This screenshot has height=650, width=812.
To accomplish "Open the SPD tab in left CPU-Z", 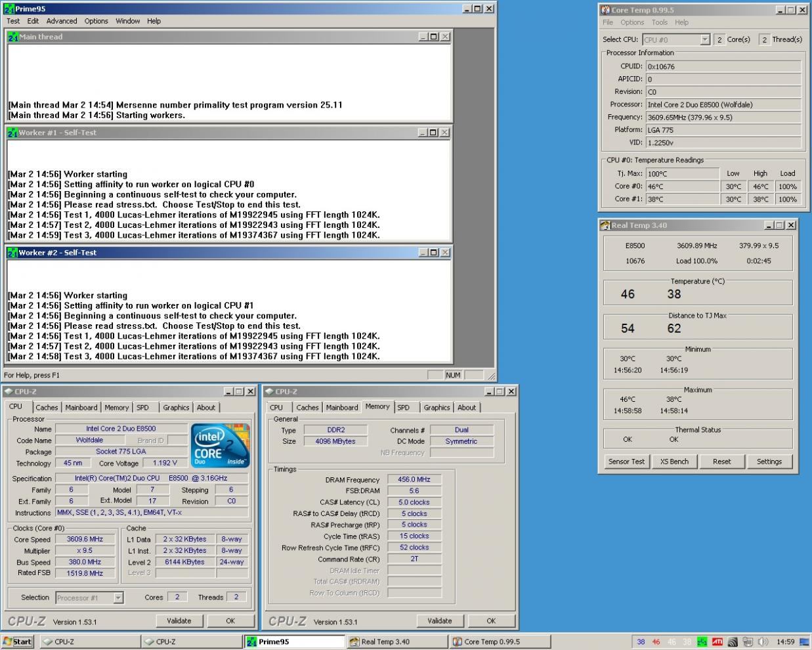I will click(x=142, y=408).
